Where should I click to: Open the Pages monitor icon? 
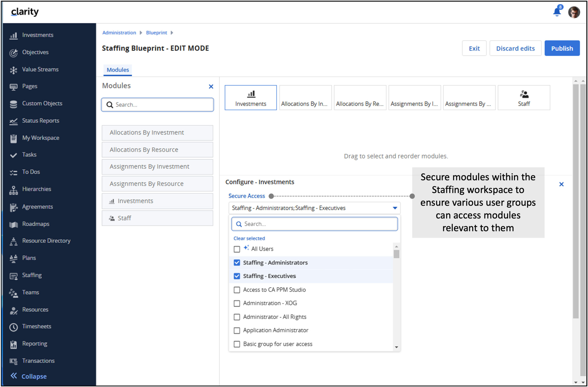13,87
